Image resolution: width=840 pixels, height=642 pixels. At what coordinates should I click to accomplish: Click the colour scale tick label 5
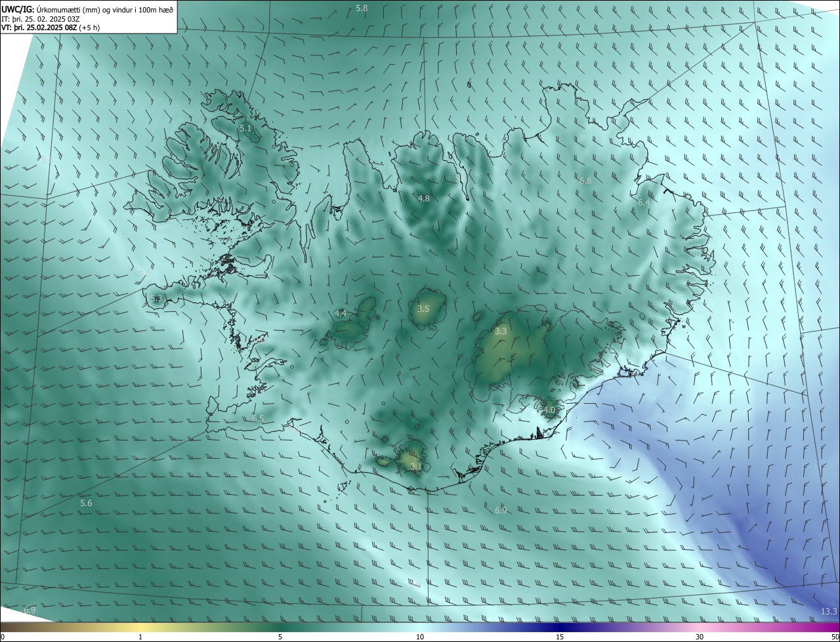click(x=280, y=637)
